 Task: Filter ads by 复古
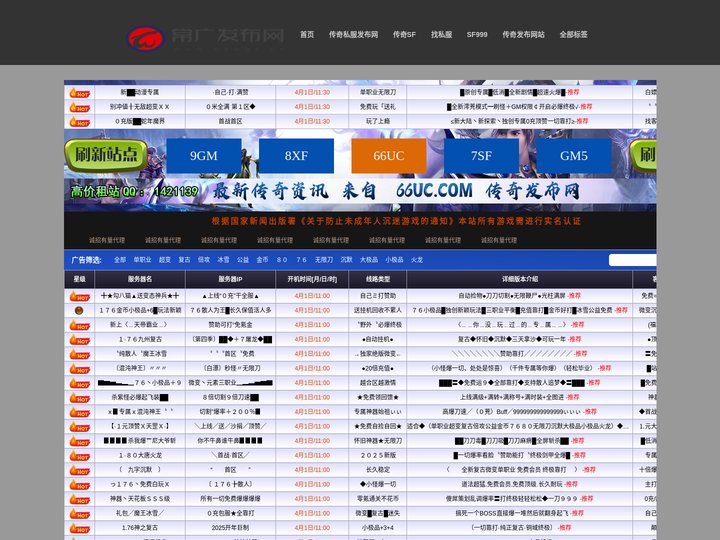click(x=184, y=259)
